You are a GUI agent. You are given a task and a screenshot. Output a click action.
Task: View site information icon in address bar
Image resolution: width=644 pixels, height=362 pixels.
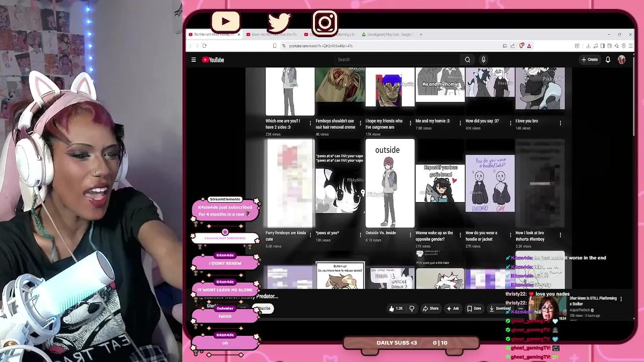[x=284, y=46]
